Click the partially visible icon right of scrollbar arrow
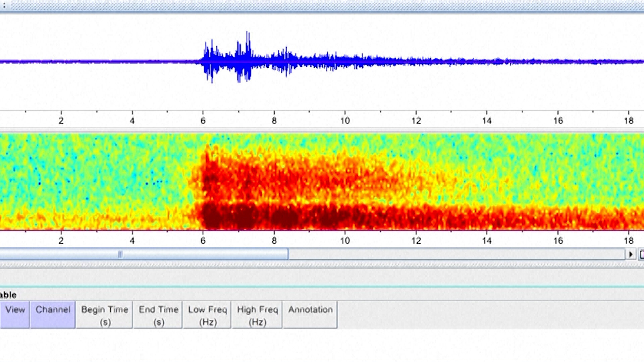 click(642, 255)
